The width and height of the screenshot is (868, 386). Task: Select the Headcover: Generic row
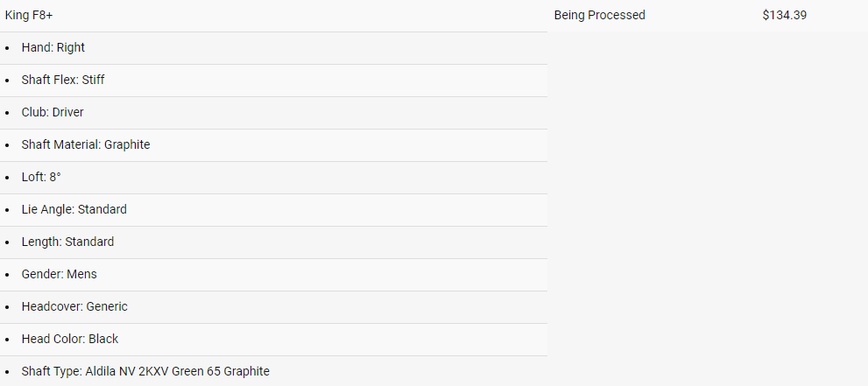point(74,306)
